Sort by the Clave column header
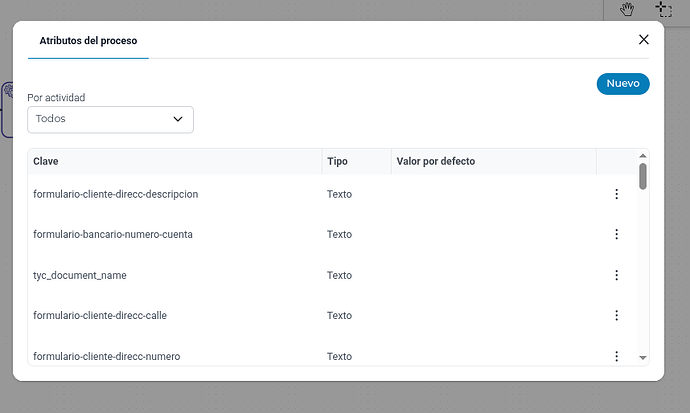690x413 pixels. tap(46, 161)
